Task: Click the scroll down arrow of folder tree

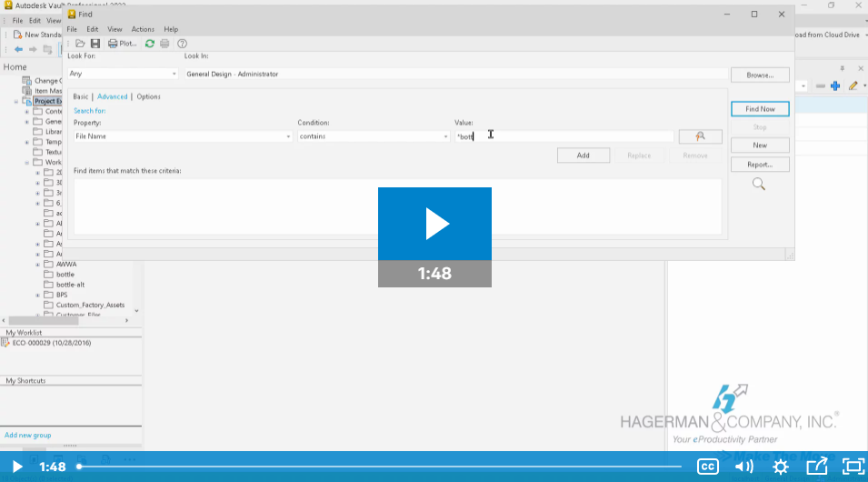Action: (136, 311)
